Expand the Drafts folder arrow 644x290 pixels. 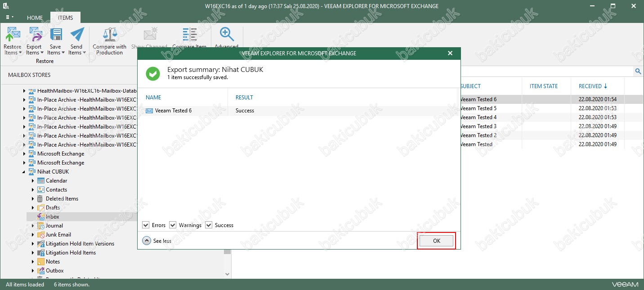(x=33, y=208)
